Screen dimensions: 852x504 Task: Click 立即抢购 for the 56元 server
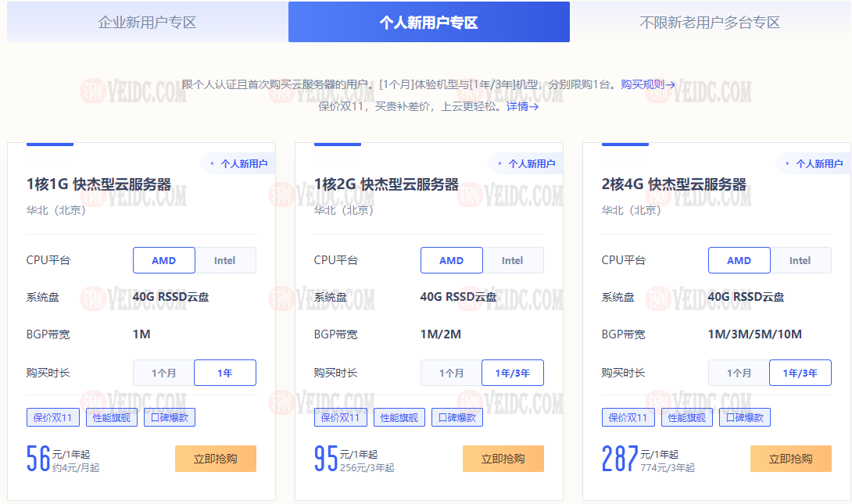pyautogui.click(x=216, y=459)
